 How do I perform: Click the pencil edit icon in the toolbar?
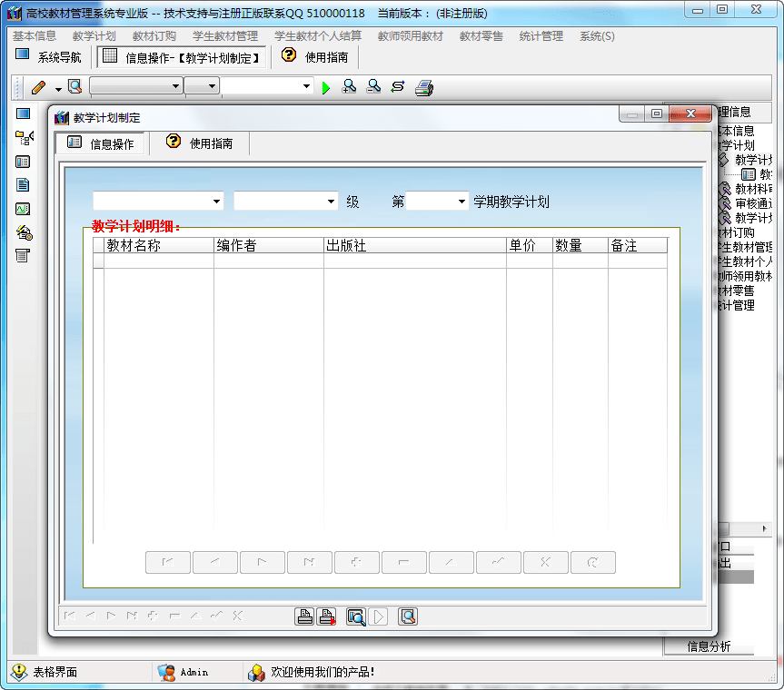pyautogui.click(x=38, y=87)
